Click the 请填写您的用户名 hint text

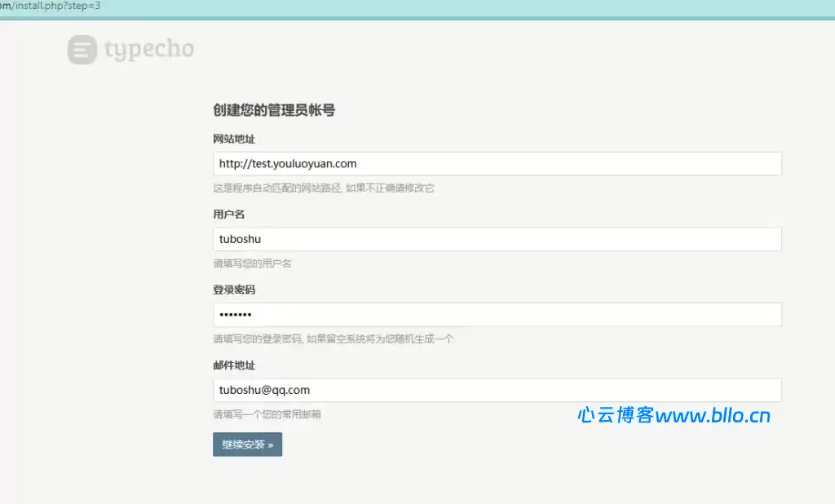click(x=252, y=263)
